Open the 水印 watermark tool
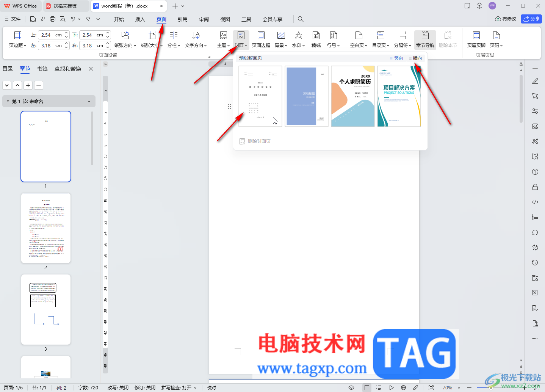 [x=298, y=39]
